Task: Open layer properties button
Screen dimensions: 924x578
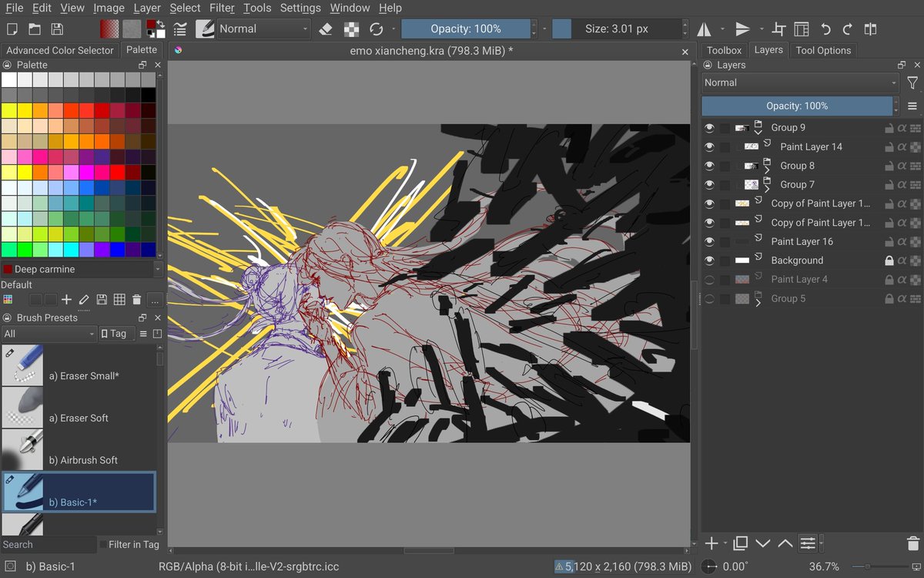Action: click(x=807, y=543)
